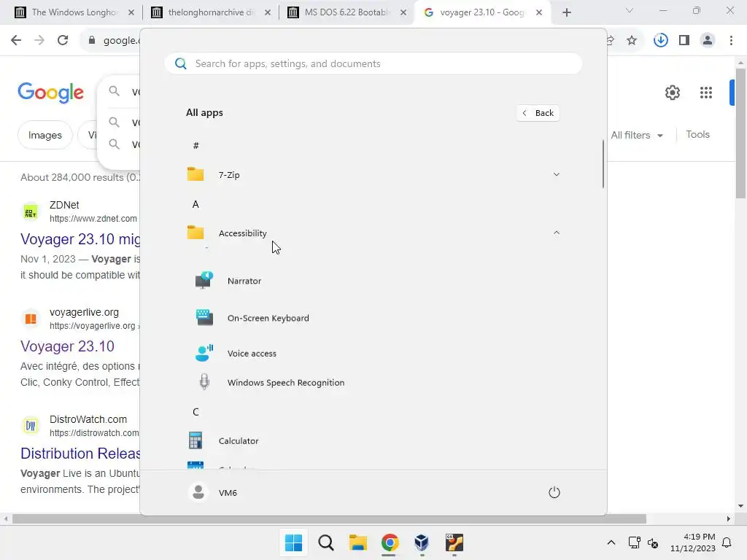Viewport: 747px width, 560px height.
Task: Open a new Chrome tab
Action: tap(566, 12)
